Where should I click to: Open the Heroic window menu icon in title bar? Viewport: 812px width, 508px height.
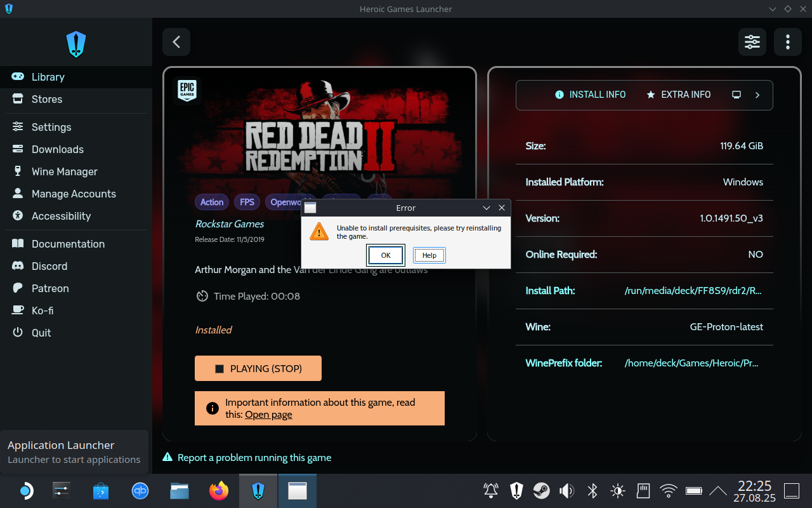(8, 9)
